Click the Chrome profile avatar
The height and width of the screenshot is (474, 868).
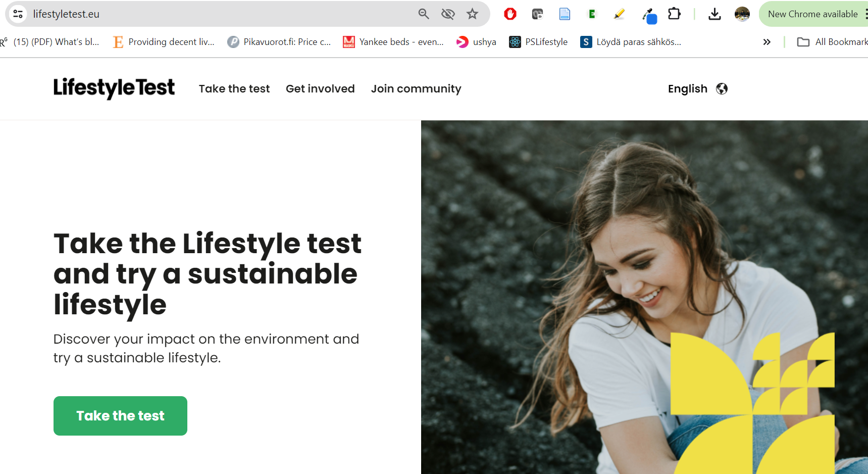click(742, 14)
